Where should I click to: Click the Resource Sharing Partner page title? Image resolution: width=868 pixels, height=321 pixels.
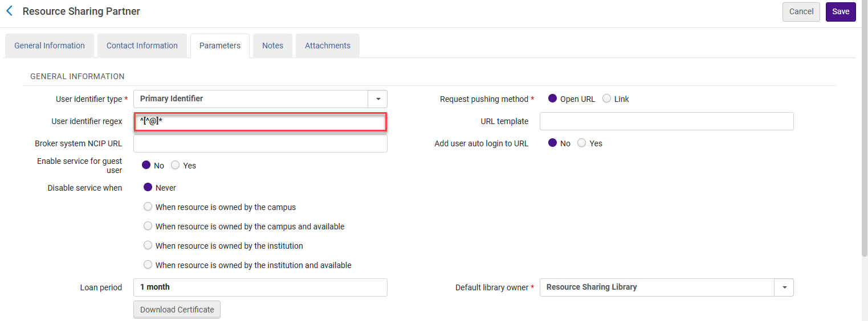(x=81, y=11)
